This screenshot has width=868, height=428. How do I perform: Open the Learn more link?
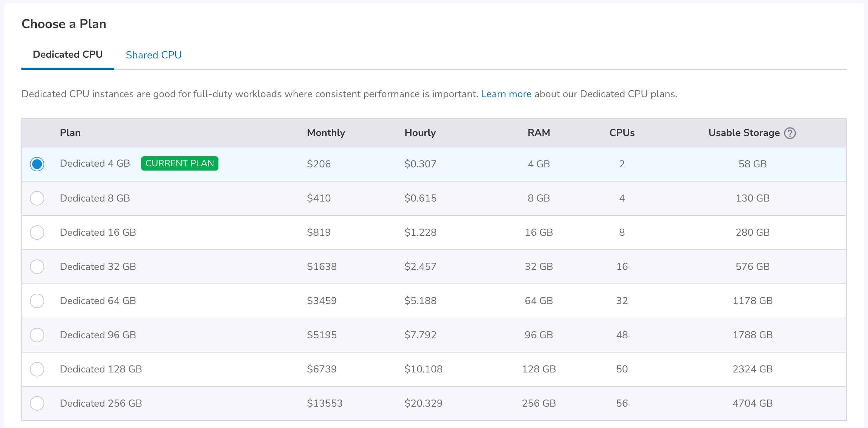[506, 94]
